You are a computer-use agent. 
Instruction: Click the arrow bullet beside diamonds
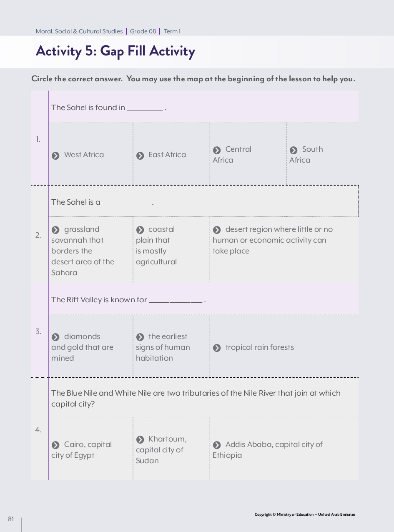(x=55, y=337)
